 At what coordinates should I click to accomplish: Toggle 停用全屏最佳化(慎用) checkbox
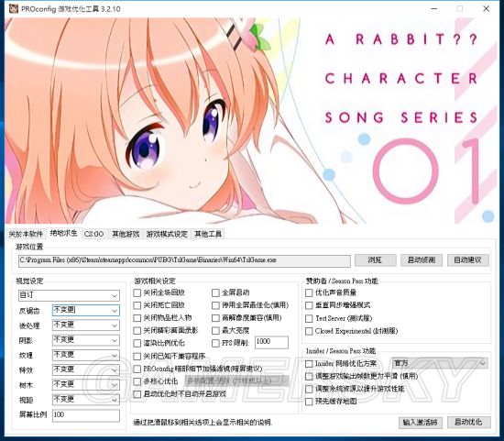point(215,305)
